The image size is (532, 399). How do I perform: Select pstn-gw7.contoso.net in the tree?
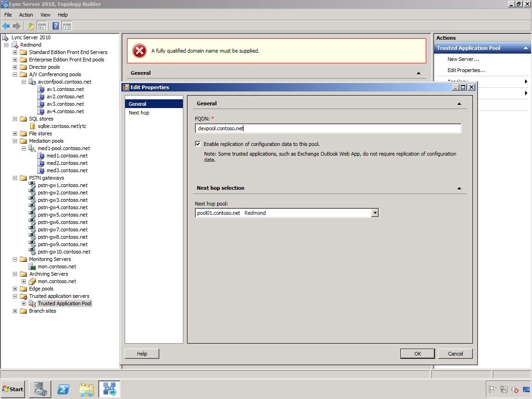point(63,230)
